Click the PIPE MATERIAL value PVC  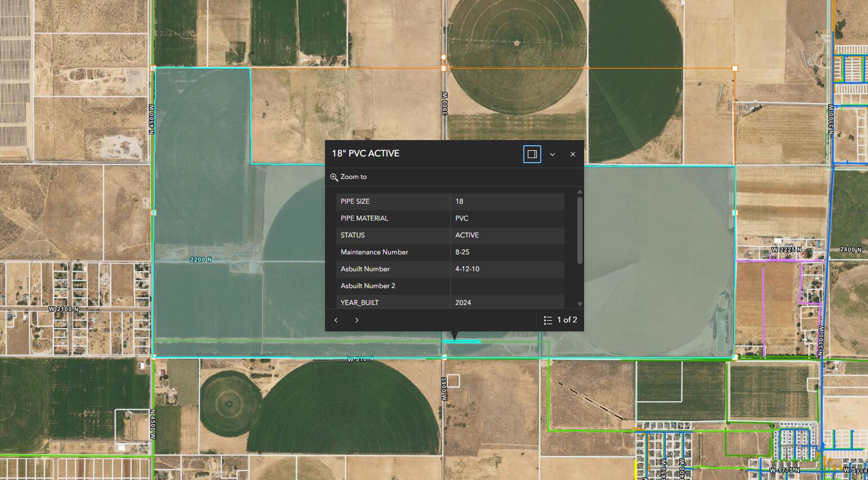click(x=462, y=218)
